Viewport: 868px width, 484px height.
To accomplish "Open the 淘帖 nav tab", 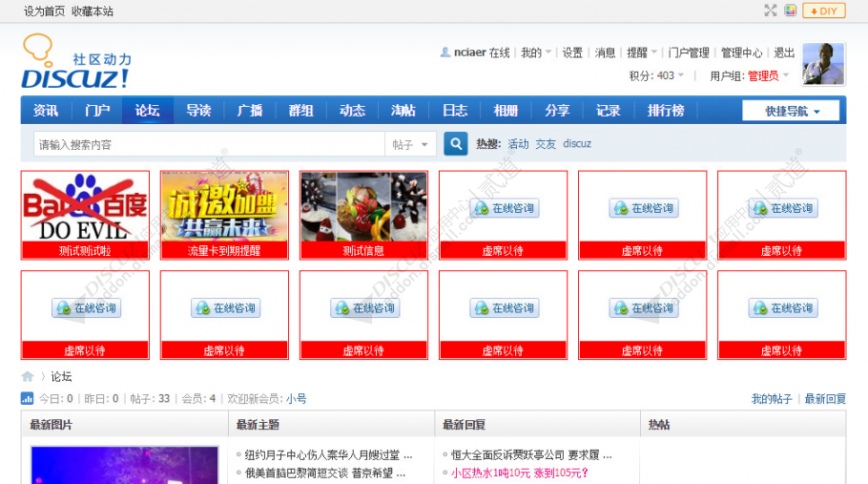I will tap(403, 110).
